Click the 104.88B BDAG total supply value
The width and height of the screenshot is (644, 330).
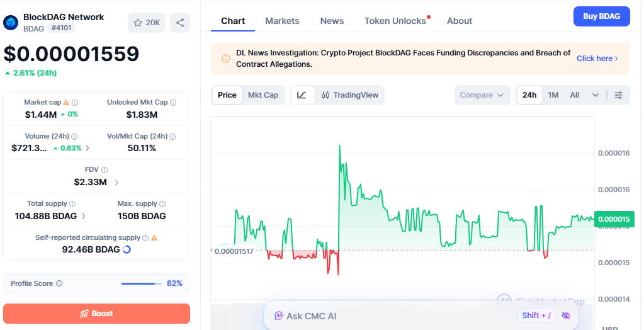point(46,216)
